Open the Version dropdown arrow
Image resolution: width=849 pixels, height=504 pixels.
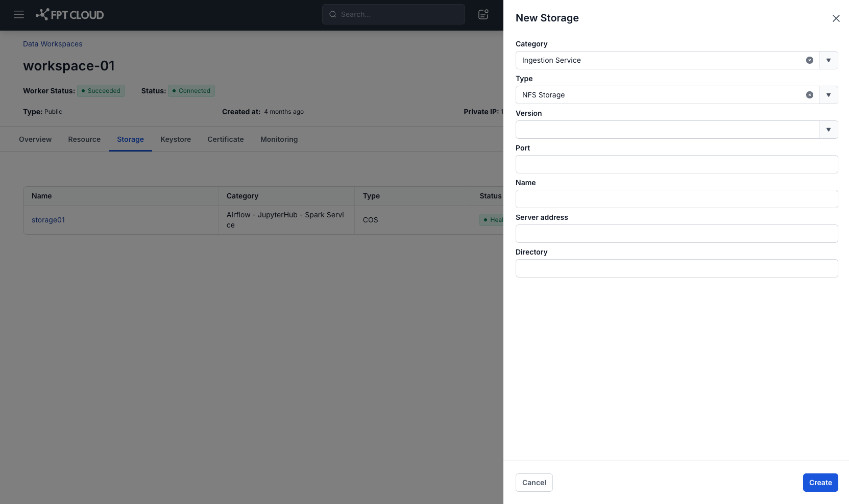pos(829,130)
